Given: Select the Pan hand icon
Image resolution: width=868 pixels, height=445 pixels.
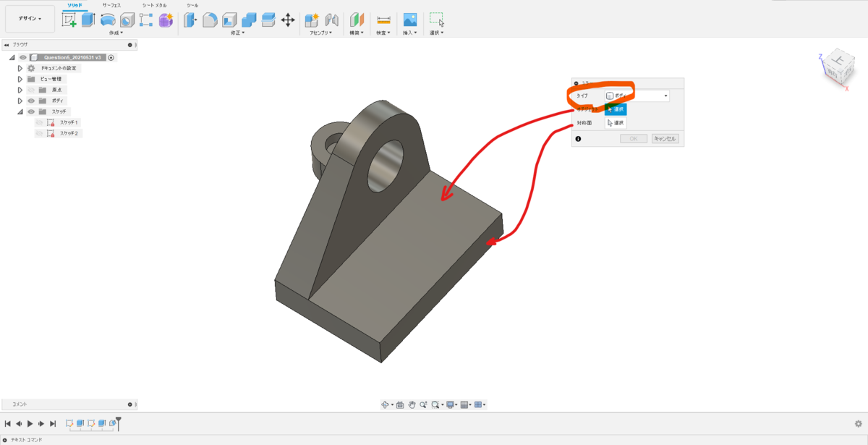Looking at the screenshot, I should click(x=412, y=405).
